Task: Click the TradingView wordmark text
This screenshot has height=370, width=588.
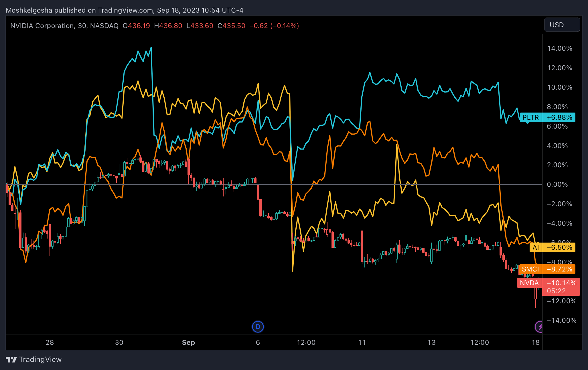Action: pyautogui.click(x=40, y=359)
